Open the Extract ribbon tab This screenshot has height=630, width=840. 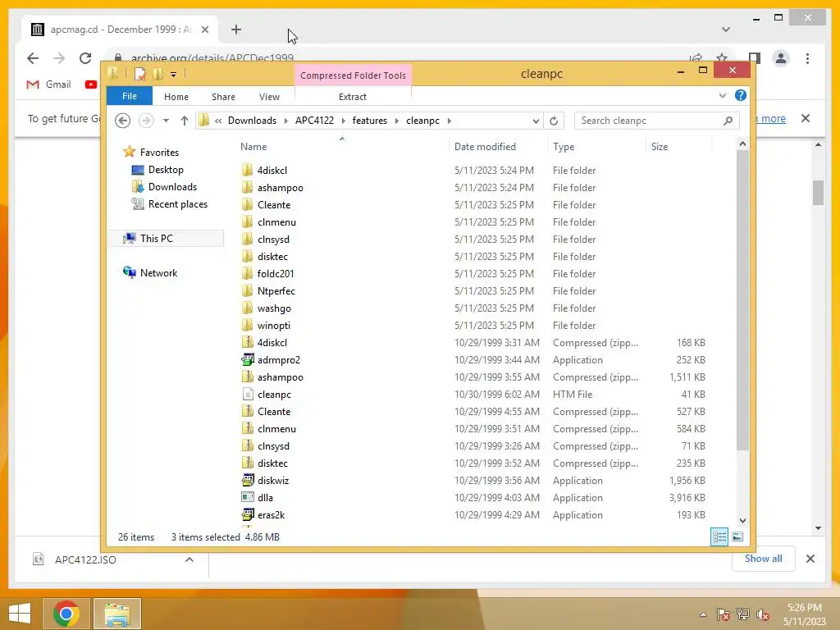(353, 97)
